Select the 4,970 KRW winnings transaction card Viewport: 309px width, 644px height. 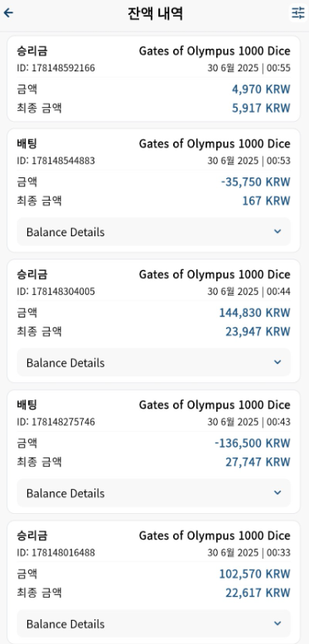point(153,79)
